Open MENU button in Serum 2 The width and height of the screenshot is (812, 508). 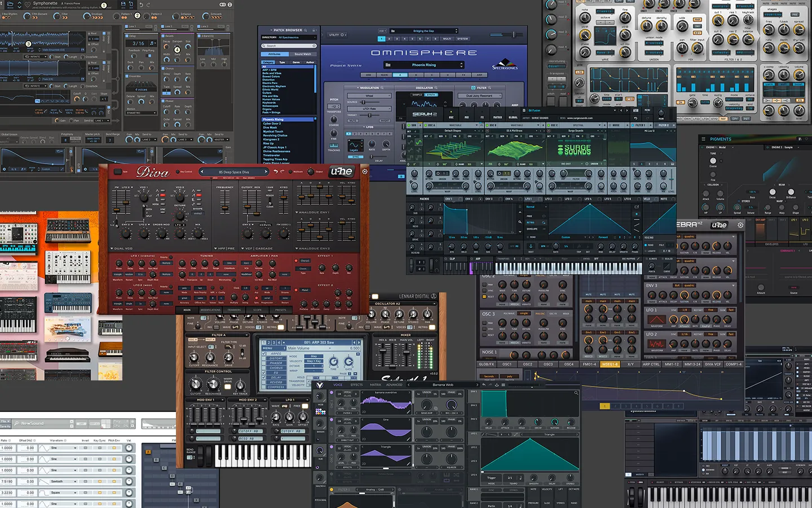[x=647, y=110]
